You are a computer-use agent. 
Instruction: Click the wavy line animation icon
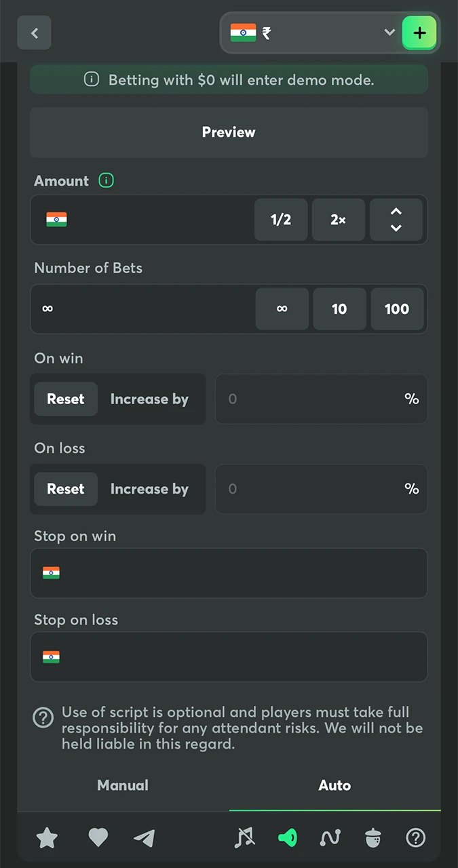point(330,838)
